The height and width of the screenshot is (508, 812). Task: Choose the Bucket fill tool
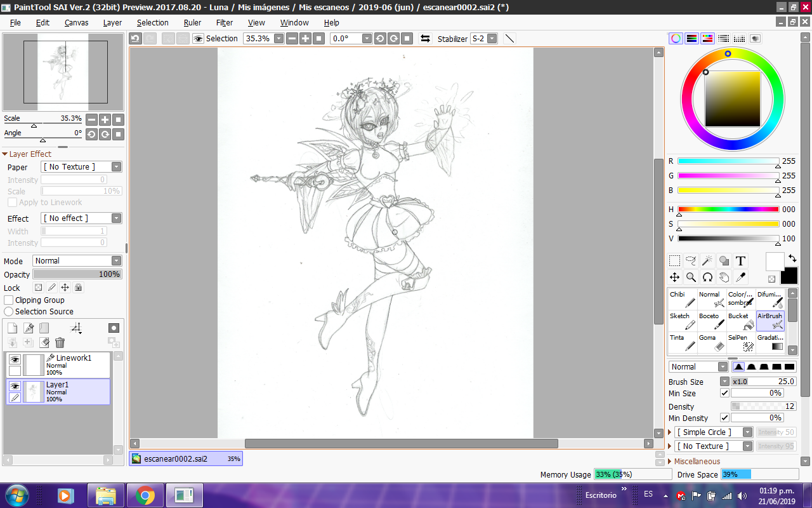[x=741, y=321]
